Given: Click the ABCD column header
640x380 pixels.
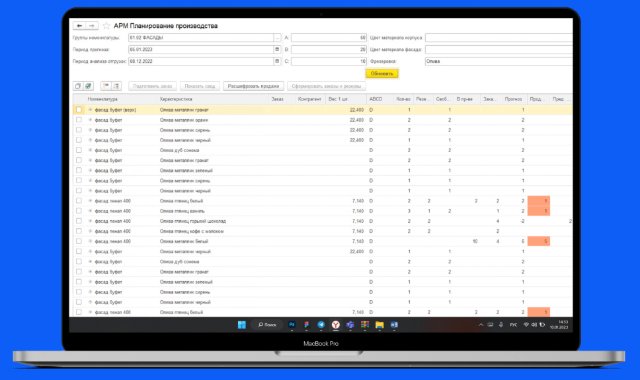Looking at the screenshot, I should tap(376, 99).
